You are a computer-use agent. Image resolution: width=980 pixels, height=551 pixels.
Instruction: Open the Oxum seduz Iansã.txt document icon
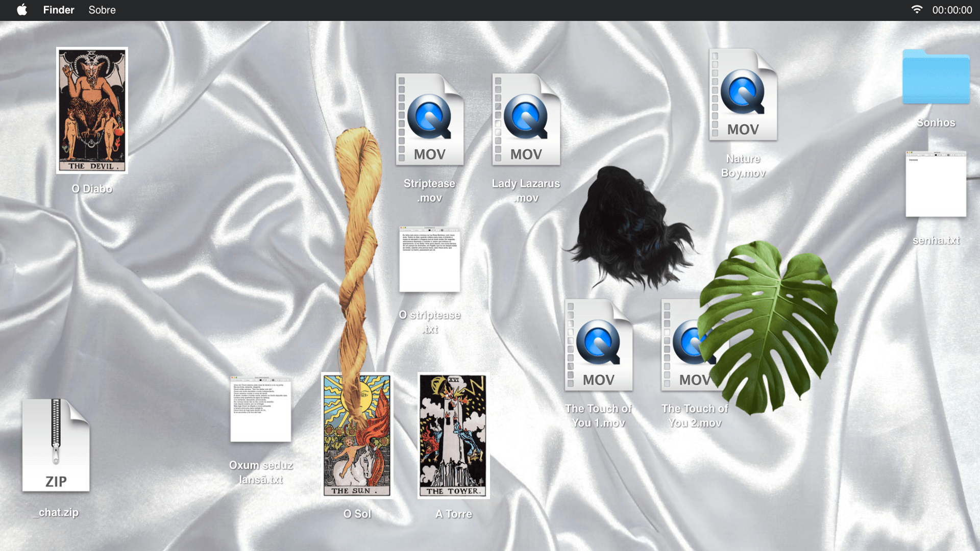coord(261,409)
